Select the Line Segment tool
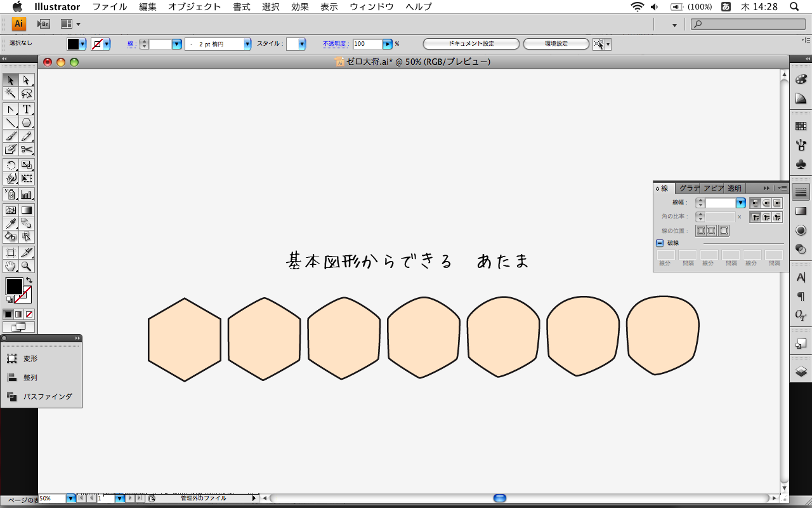This screenshot has height=508, width=812. click(11, 123)
